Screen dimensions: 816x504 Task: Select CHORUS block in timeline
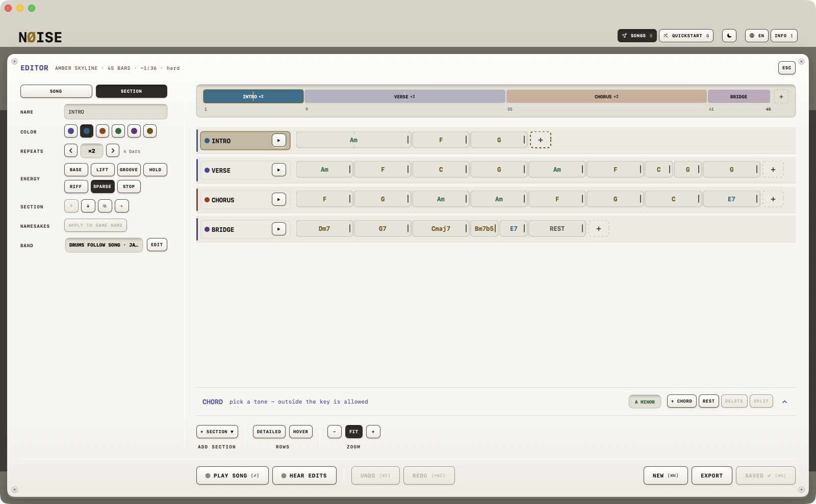click(x=606, y=96)
